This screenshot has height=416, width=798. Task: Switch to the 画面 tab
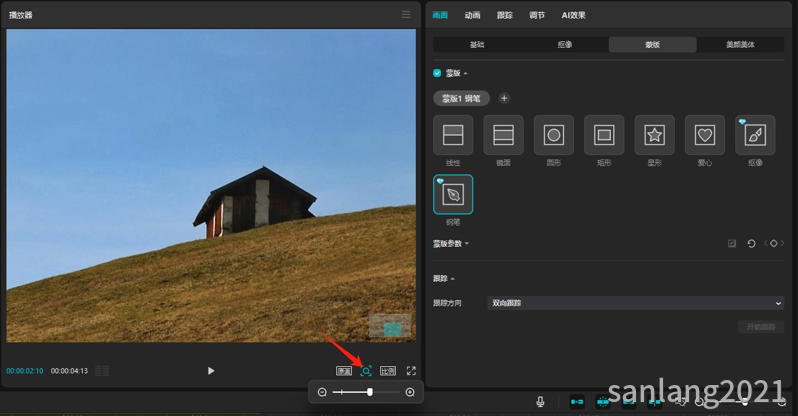click(x=440, y=15)
